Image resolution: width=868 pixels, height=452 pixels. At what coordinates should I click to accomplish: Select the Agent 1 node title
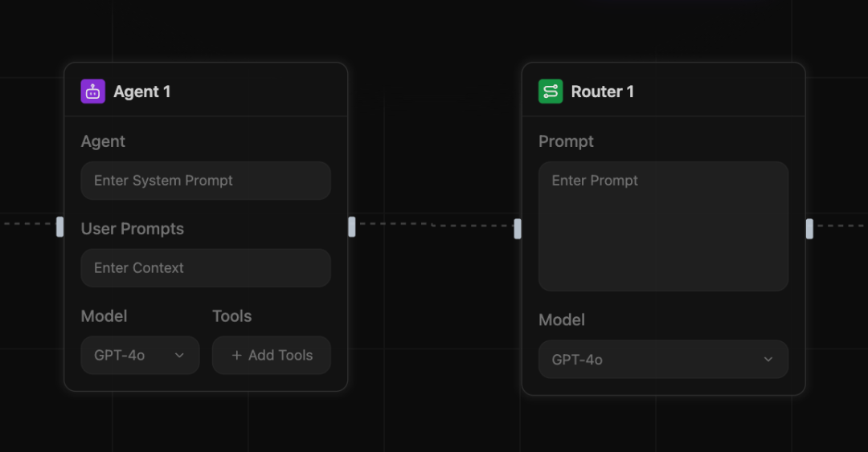[x=141, y=92]
